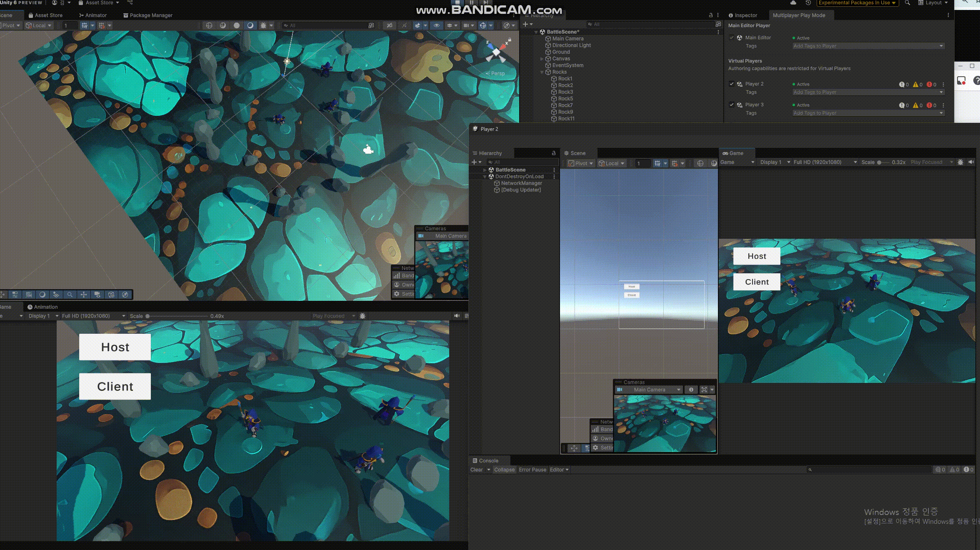Select NetworkManager in Player 2 Hierarchy
The height and width of the screenshot is (550, 980).
(x=521, y=183)
